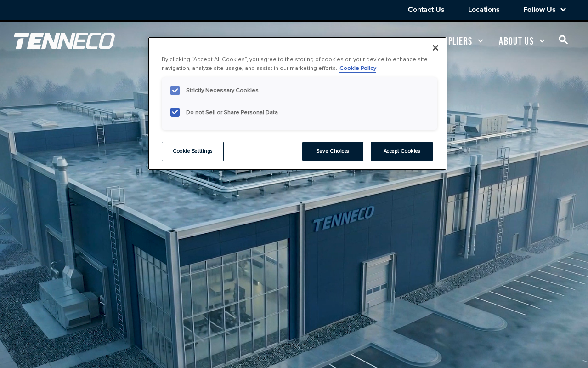Viewport: 588px width, 368px height.
Task: Accept all cookies with Accept Cookies
Action: (401, 151)
